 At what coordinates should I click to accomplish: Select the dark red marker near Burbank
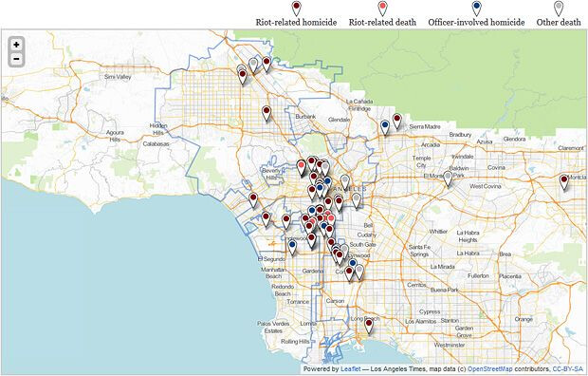[x=266, y=113]
